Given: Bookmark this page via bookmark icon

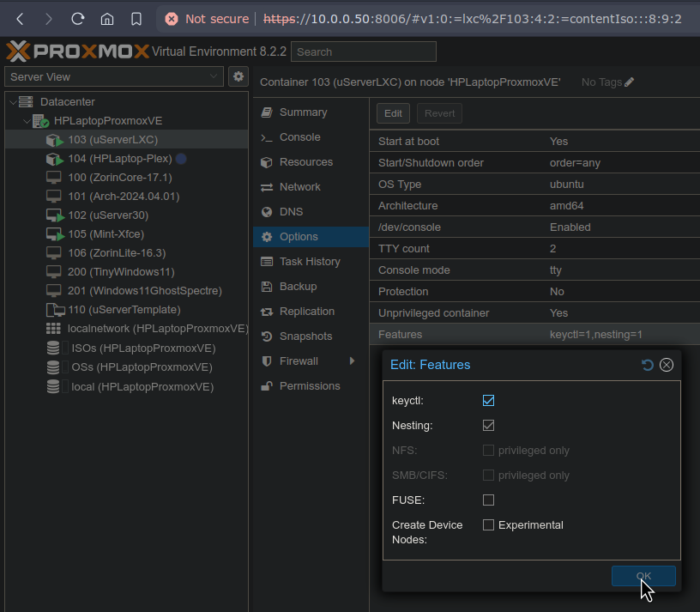Looking at the screenshot, I should tap(136, 19).
